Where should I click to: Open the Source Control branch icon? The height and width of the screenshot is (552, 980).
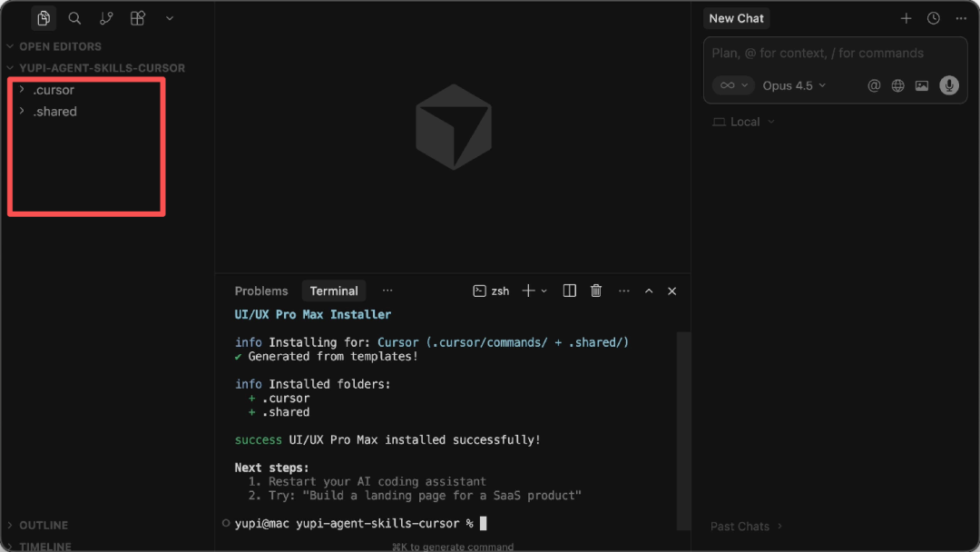(106, 18)
